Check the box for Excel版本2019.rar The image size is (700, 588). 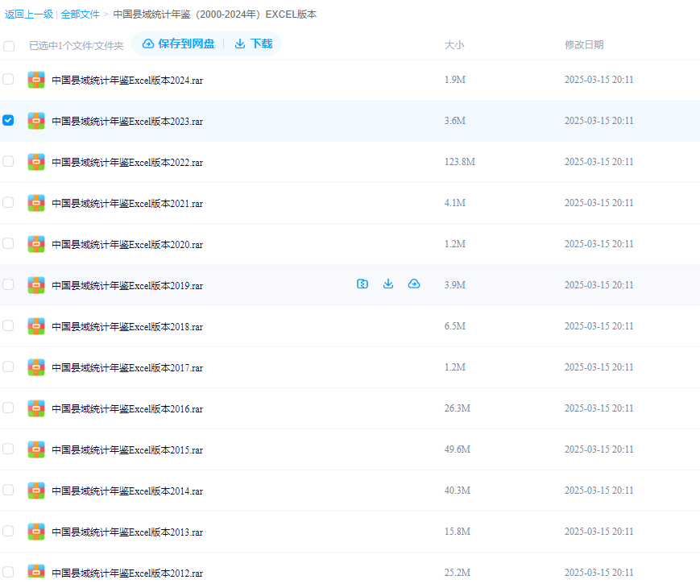[x=8, y=284]
